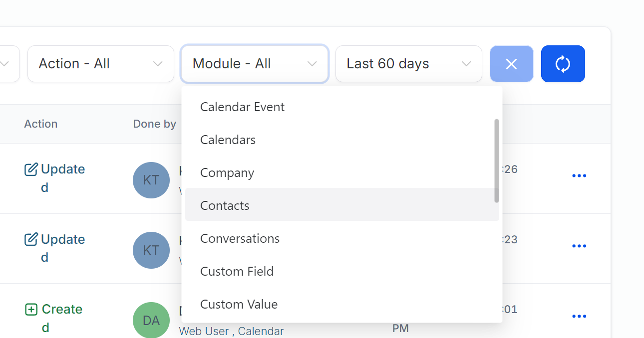Open the Module - All dropdown

point(255,64)
